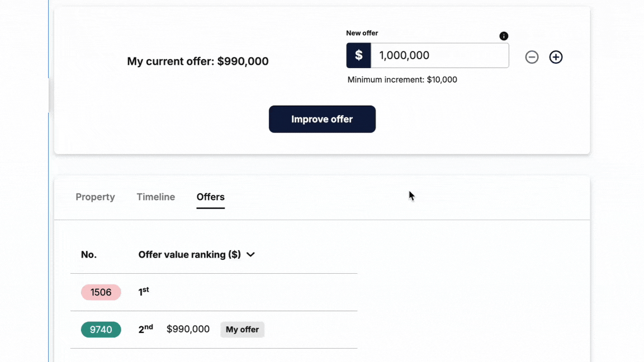644x362 pixels.
Task: Click the dollar sign prefix box
Action: pos(358,55)
